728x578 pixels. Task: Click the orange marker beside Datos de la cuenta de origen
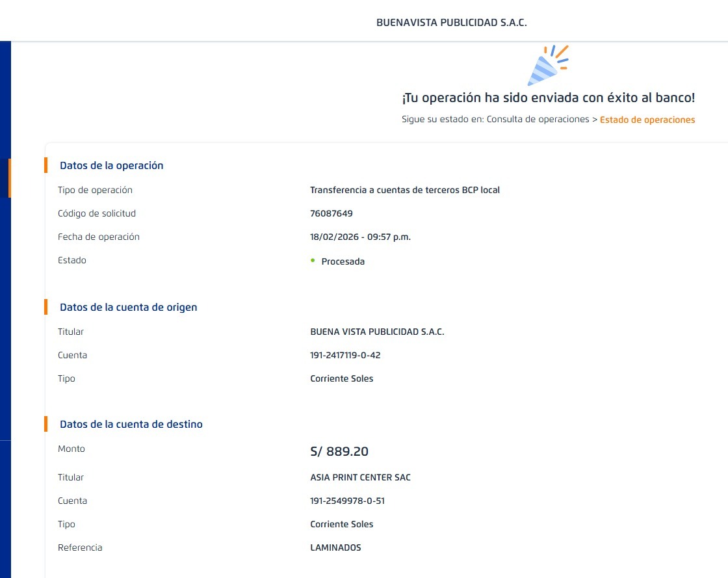46,307
